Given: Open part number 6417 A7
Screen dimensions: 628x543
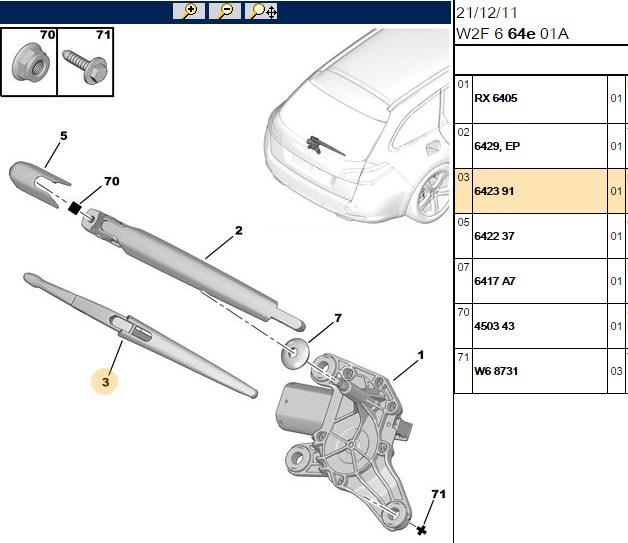Looking at the screenshot, I should (x=540, y=281).
